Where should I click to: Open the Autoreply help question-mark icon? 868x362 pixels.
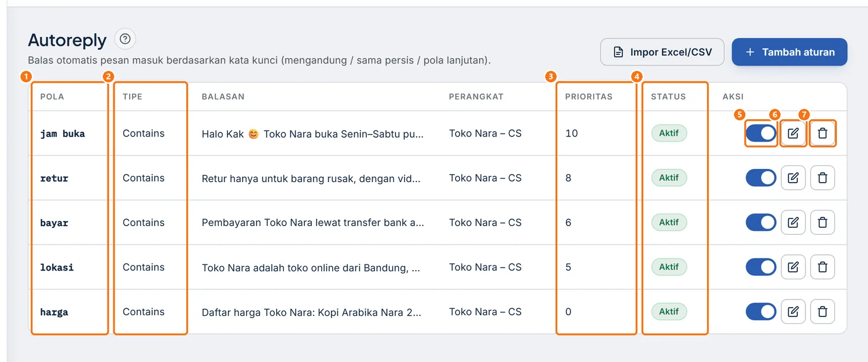click(x=125, y=39)
